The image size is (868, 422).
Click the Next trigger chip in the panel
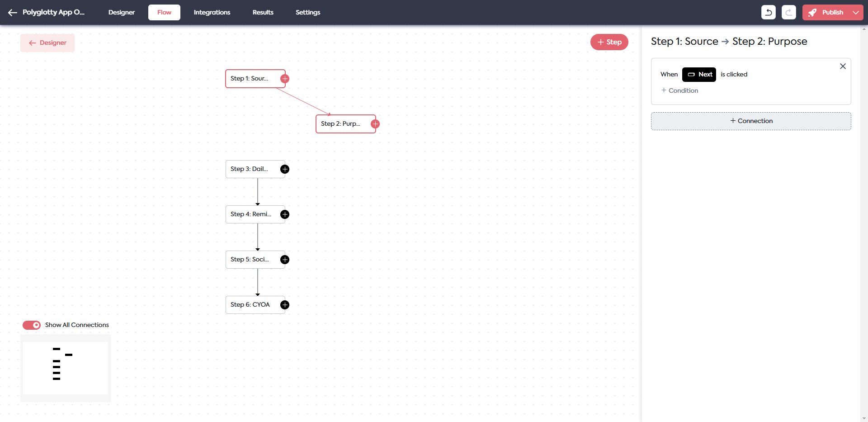[x=698, y=74]
